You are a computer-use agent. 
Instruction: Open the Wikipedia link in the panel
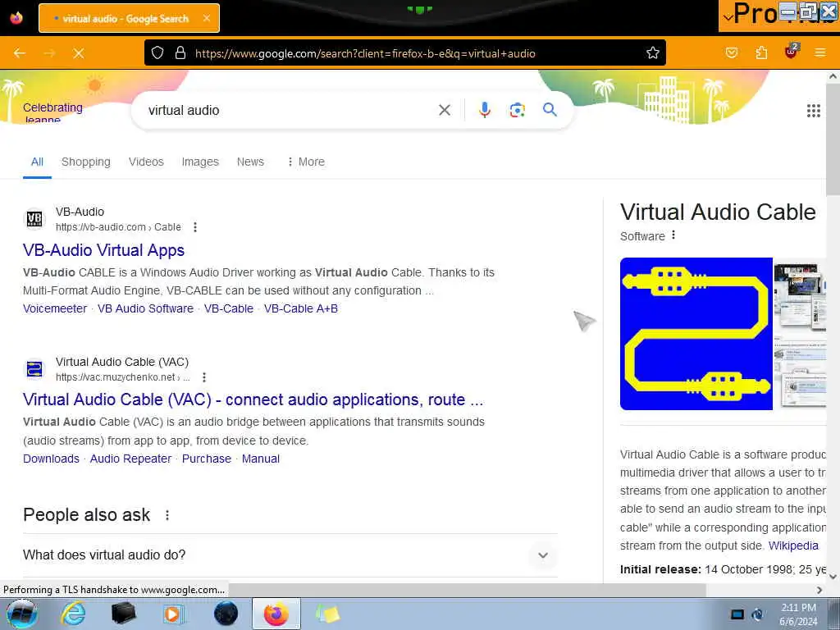click(x=793, y=546)
